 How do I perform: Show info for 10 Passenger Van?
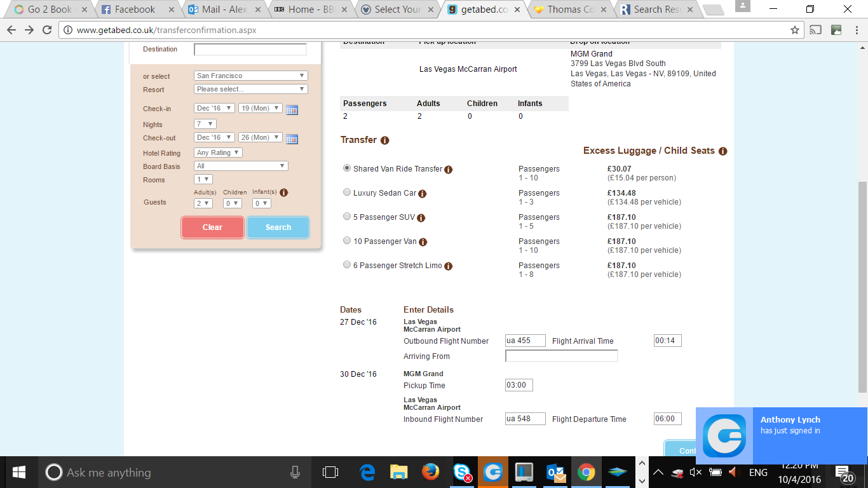[423, 242]
